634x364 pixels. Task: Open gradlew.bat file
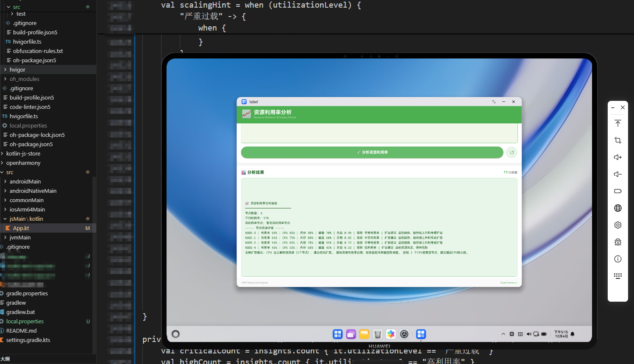pyautogui.click(x=48, y=312)
